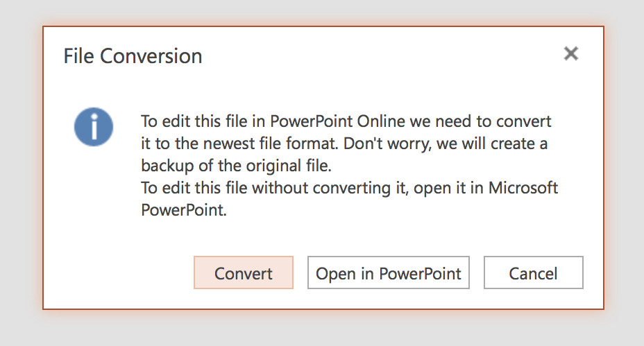Screen dimensions: 644x346
Task: Click the last line reading 'PowerPoint.'
Action: click(x=184, y=210)
